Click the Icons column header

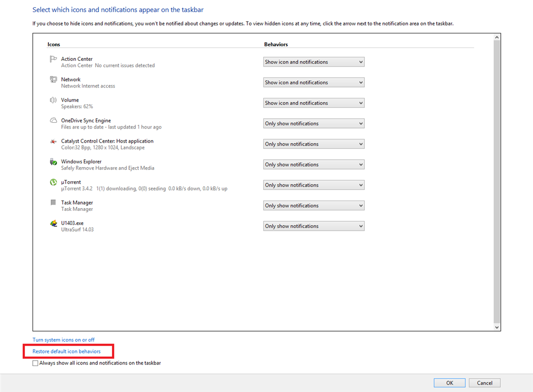[x=54, y=44]
